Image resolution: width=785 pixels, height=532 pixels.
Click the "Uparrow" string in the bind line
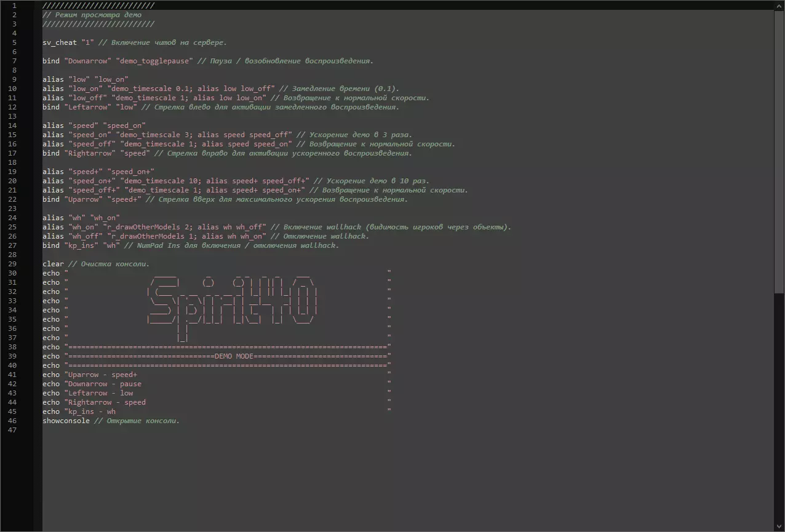click(83, 199)
